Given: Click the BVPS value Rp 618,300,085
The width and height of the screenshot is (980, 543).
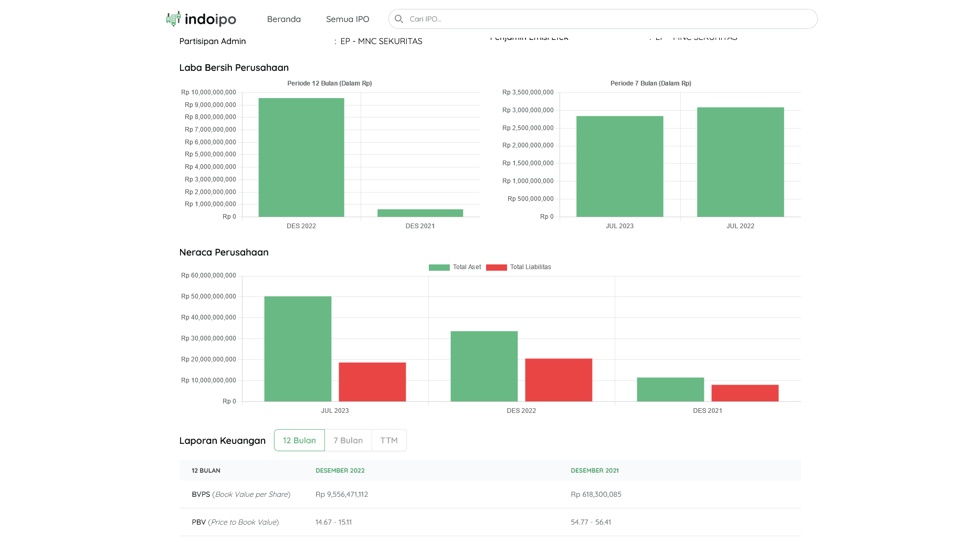Looking at the screenshot, I should (x=596, y=494).
